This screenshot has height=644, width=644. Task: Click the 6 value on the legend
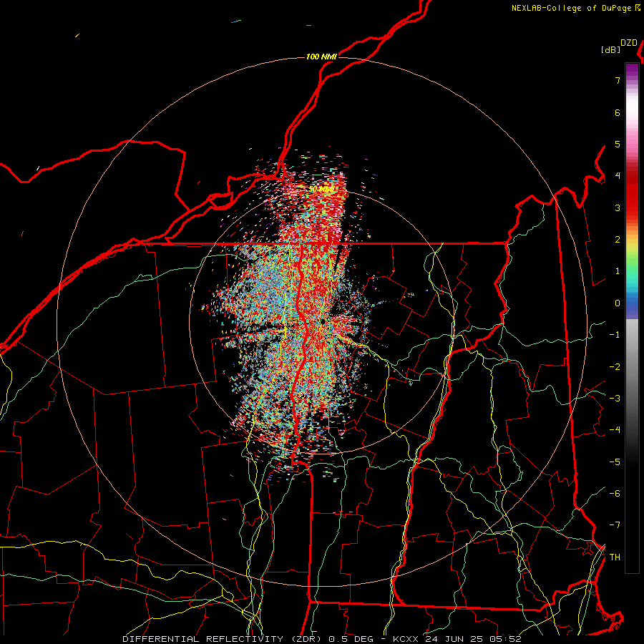(x=618, y=112)
